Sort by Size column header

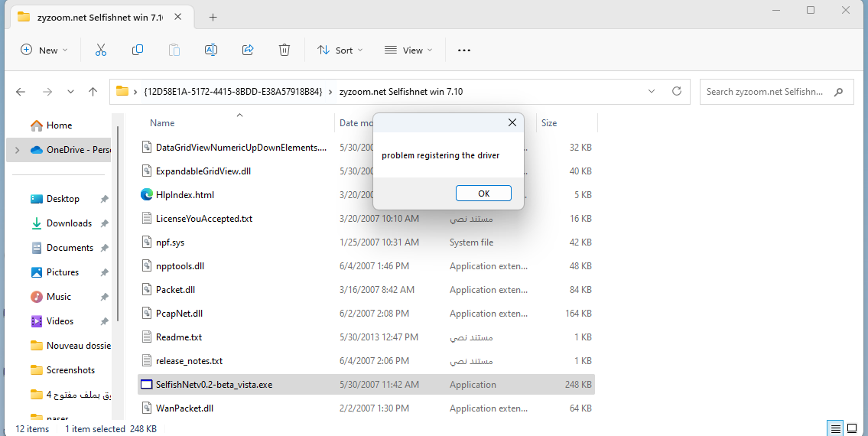tap(549, 123)
